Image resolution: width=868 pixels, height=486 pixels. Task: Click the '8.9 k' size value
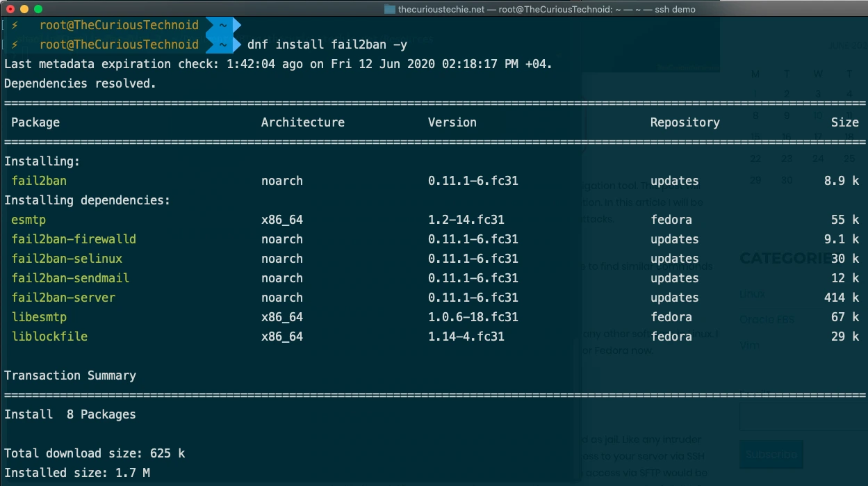click(842, 181)
